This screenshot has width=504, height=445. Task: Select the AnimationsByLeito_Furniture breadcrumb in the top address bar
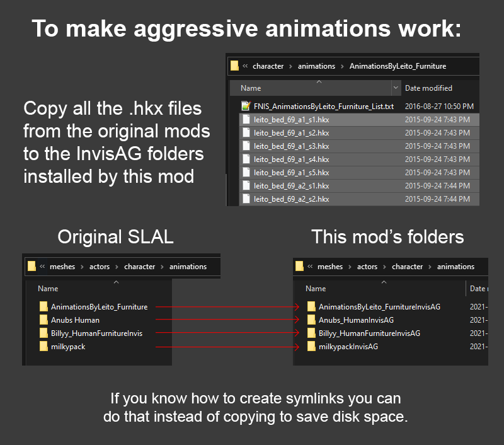[x=398, y=66]
